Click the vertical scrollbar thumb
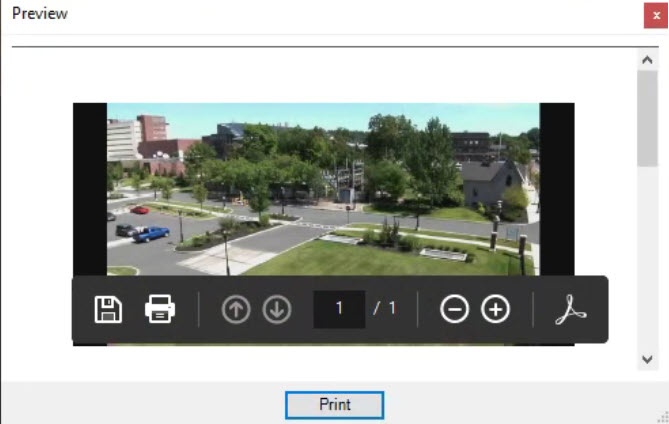 coord(647,118)
